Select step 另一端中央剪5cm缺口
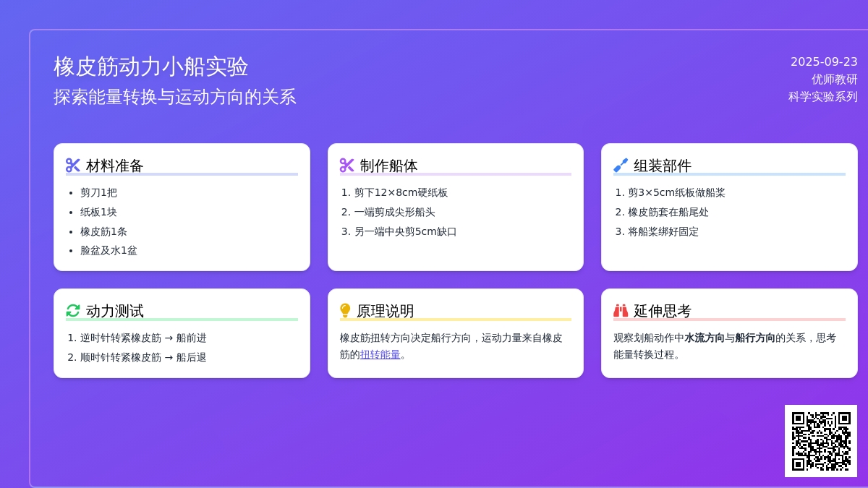Image resolution: width=868 pixels, height=488 pixels. click(405, 232)
